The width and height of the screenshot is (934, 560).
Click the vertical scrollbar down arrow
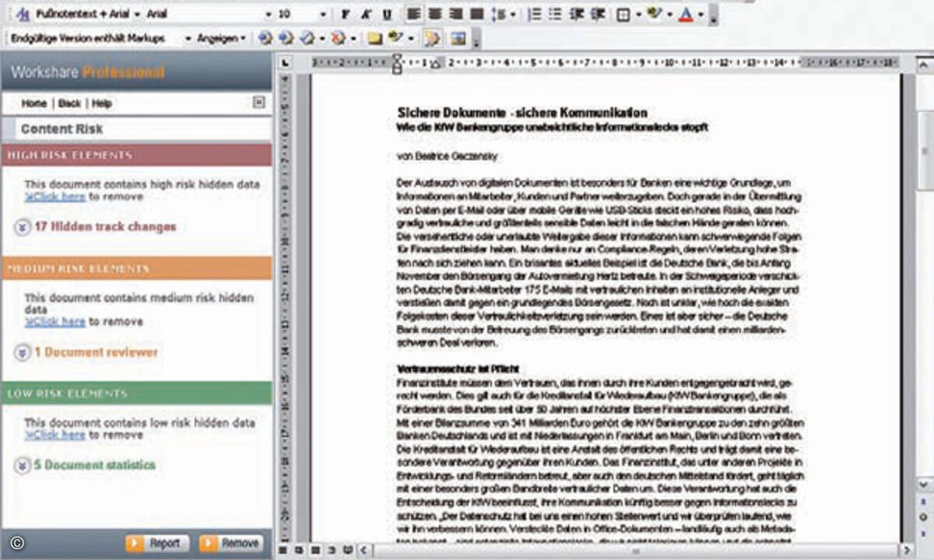click(x=925, y=485)
